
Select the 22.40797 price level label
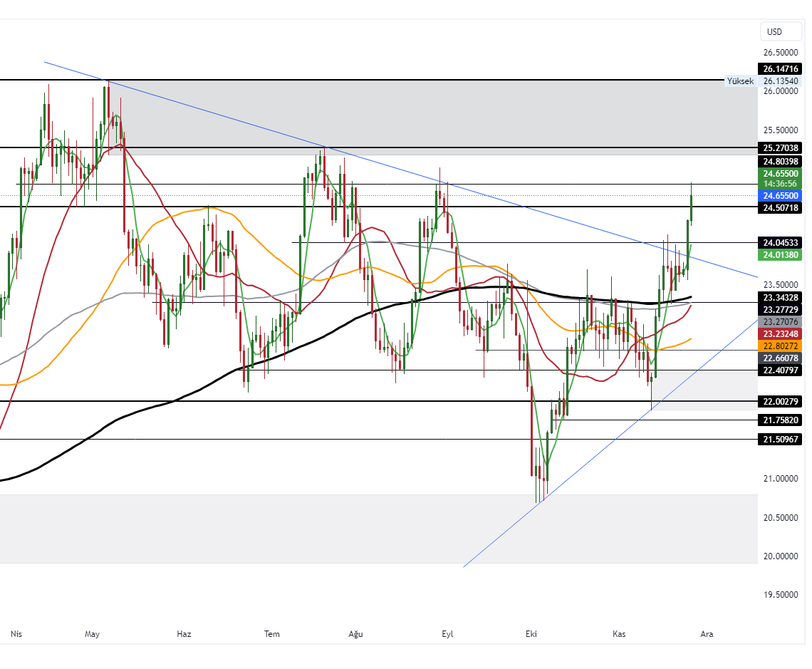(x=780, y=370)
